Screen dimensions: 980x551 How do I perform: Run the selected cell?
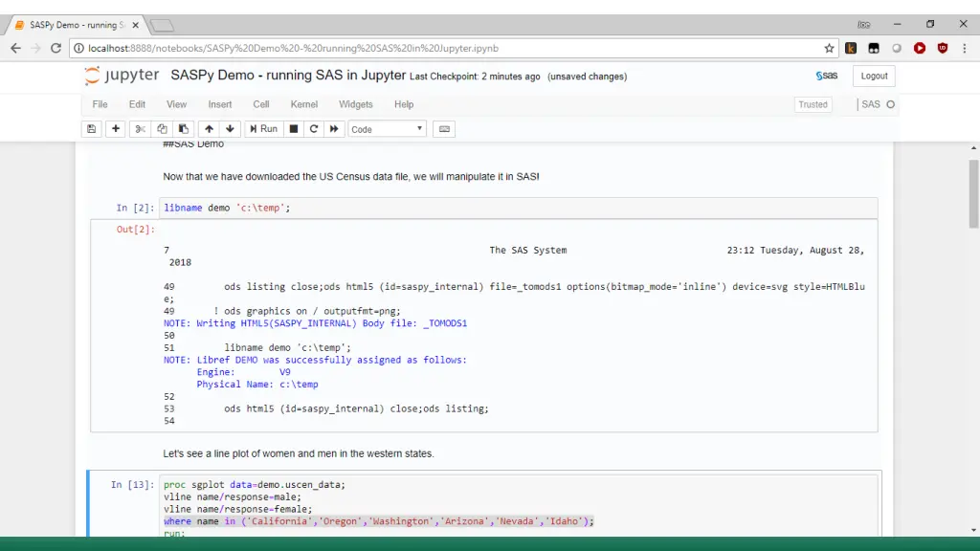[x=264, y=129]
